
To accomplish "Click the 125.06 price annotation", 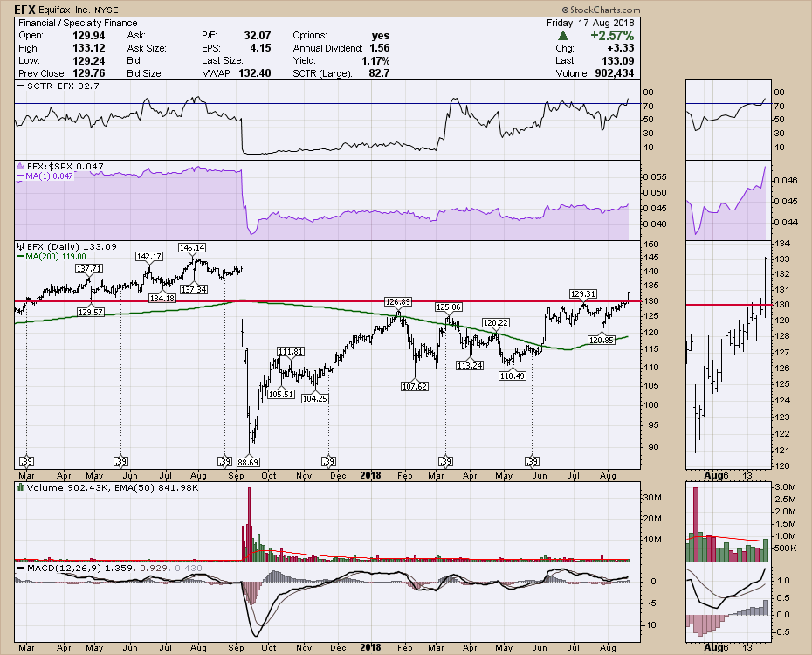I will [x=449, y=307].
